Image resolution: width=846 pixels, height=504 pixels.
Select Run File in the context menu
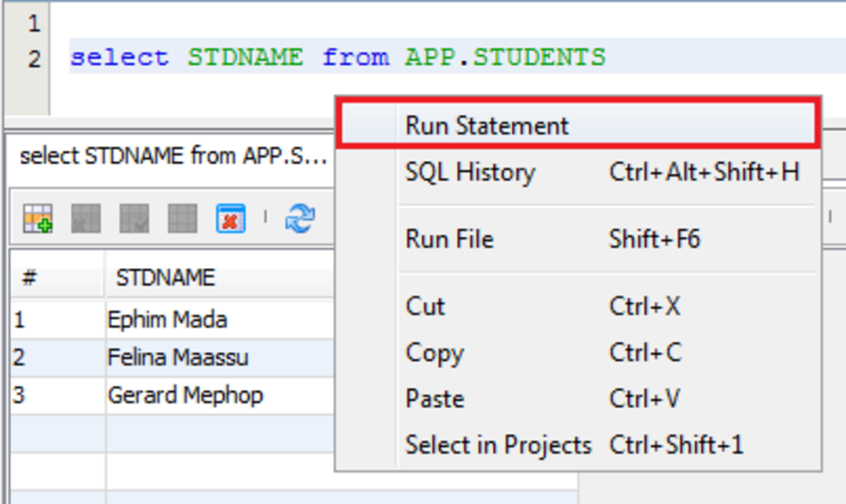[x=449, y=239]
